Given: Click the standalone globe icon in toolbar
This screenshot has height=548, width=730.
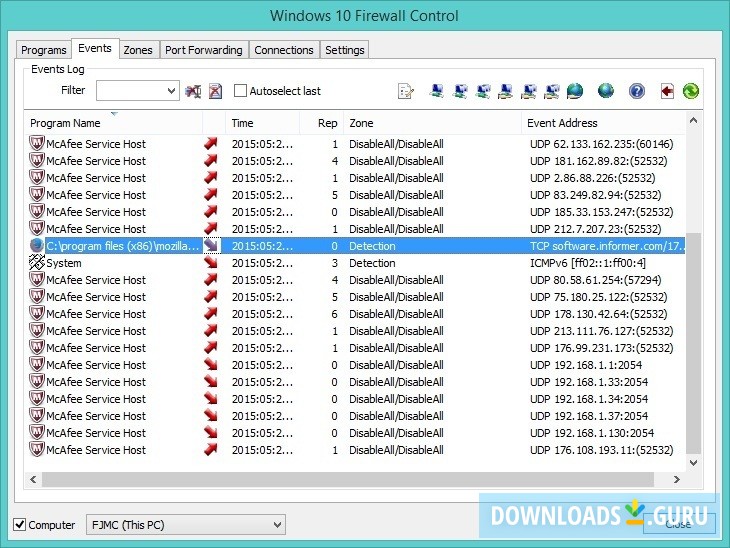Looking at the screenshot, I should tap(606, 91).
